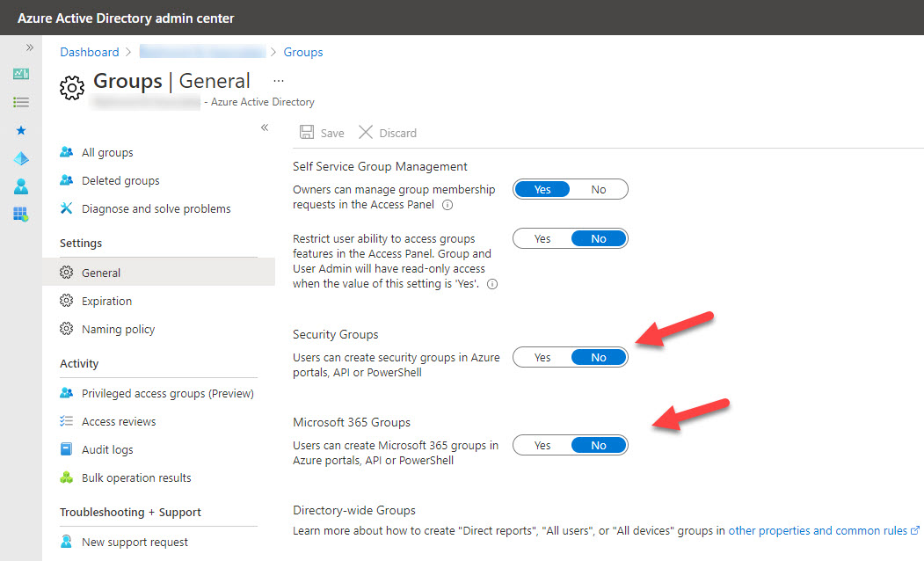This screenshot has height=561, width=924.
Task: Click the Deleted groups people icon
Action: (x=67, y=180)
